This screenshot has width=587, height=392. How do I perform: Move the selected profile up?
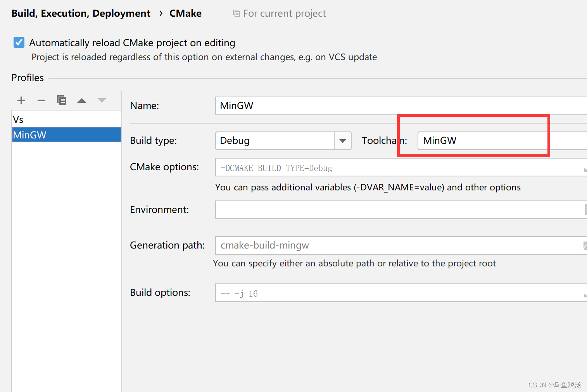click(82, 100)
